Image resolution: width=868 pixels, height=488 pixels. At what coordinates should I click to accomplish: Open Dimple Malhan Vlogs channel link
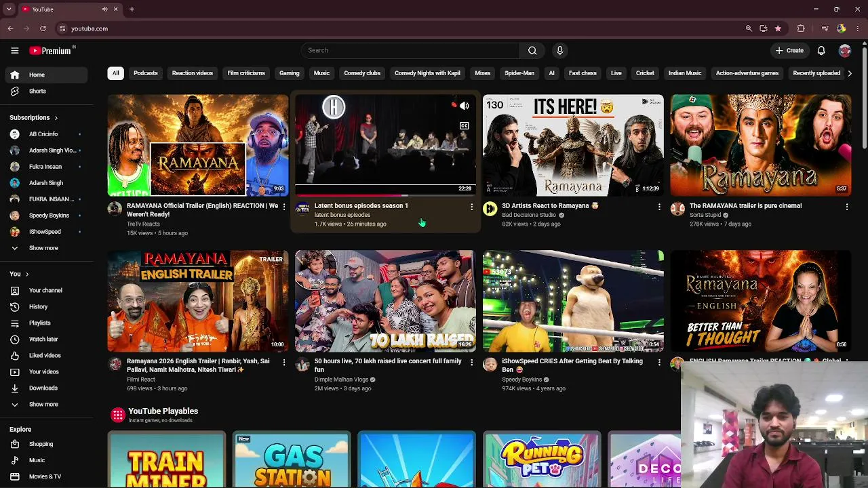(341, 380)
